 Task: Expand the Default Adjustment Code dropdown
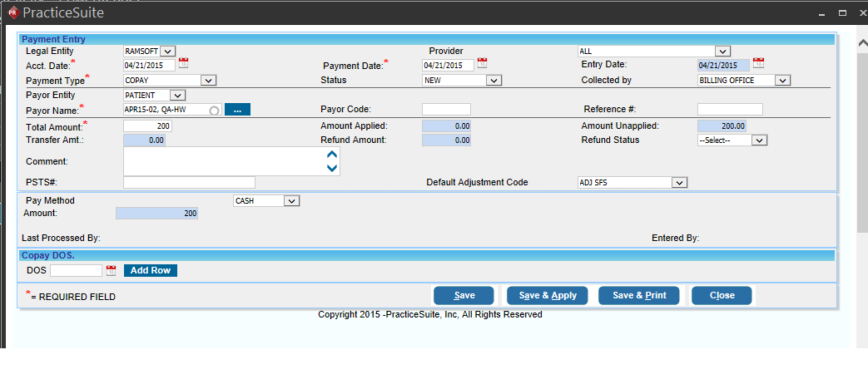(680, 182)
